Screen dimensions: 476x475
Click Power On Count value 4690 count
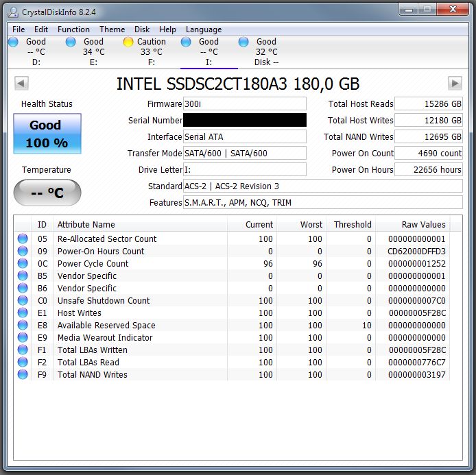pos(429,153)
